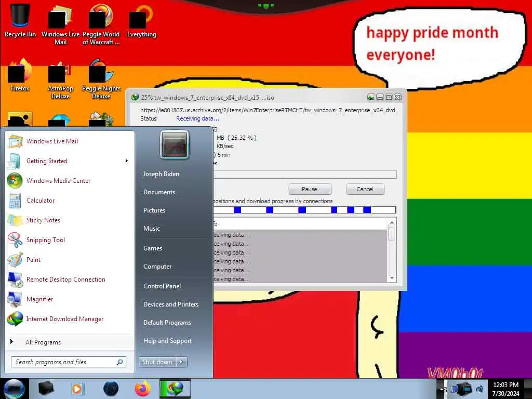Click the IDM download window title text
The height and width of the screenshot is (399, 532).
point(208,97)
